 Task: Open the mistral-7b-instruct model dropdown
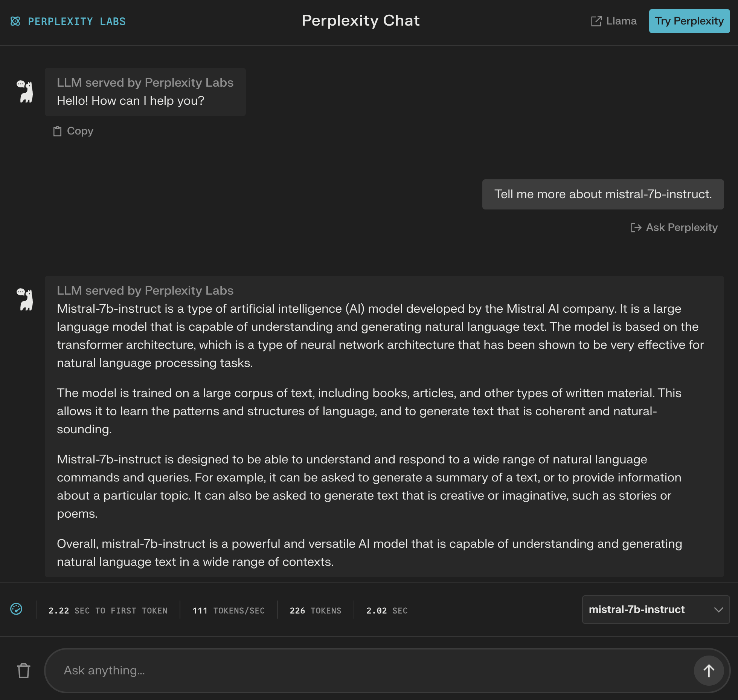tap(656, 610)
